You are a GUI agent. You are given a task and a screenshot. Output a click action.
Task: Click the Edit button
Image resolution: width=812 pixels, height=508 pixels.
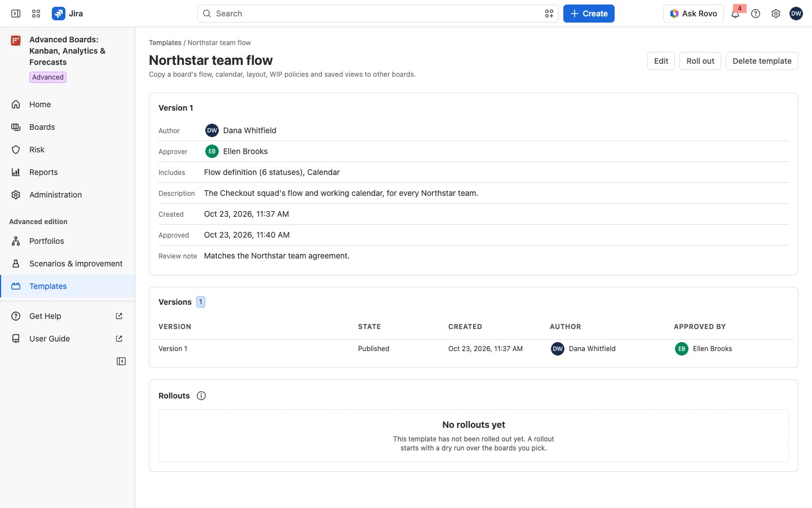coord(661,61)
